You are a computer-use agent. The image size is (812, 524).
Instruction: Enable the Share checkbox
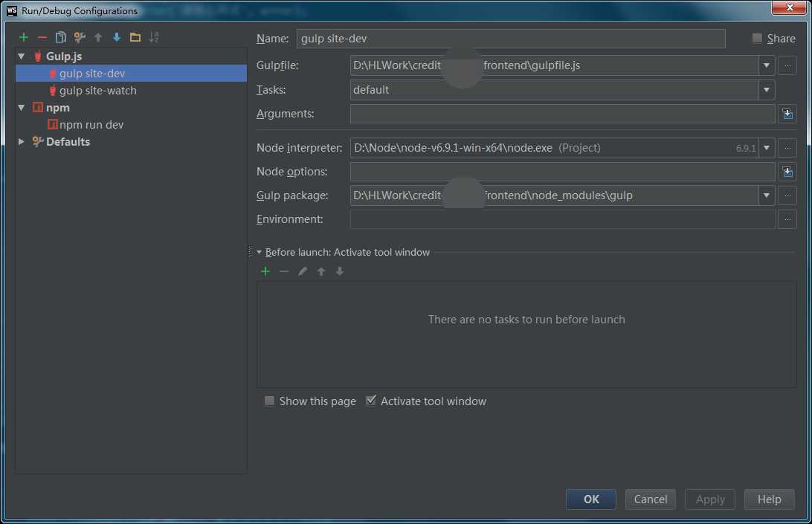[x=756, y=39]
